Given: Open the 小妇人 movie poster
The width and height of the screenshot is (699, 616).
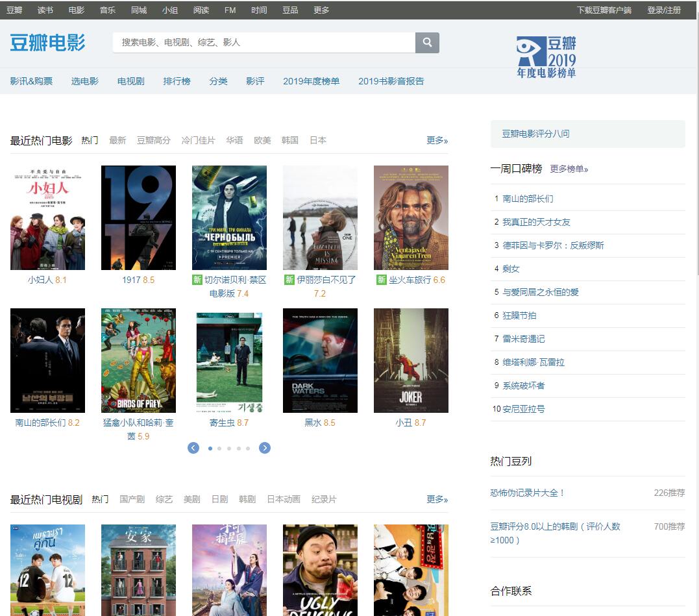Looking at the screenshot, I should click(47, 217).
